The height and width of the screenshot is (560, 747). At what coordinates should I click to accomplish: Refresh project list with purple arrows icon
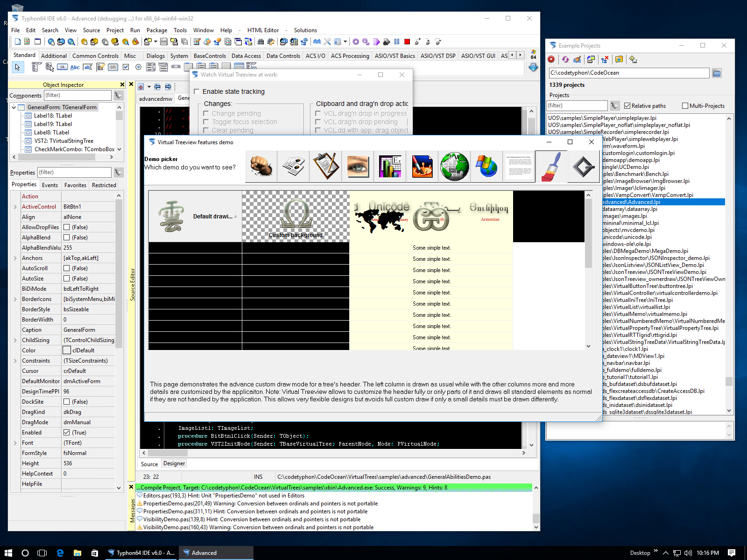point(565,59)
